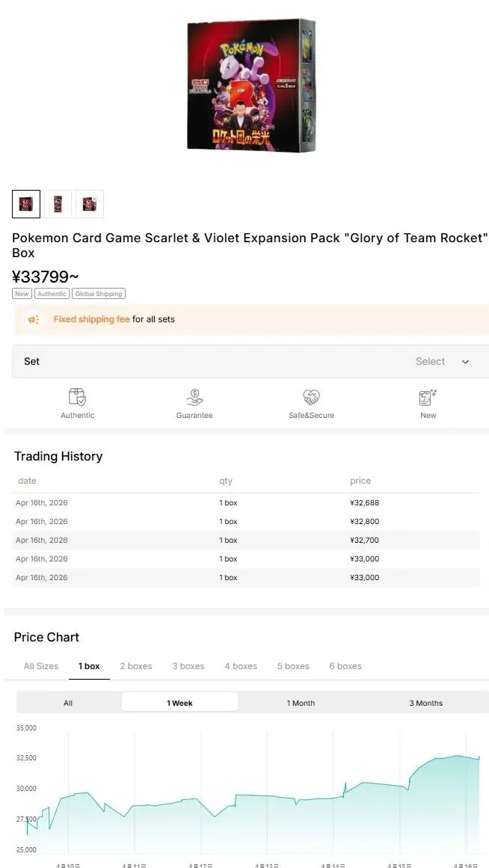Switch chart range to All

68,703
